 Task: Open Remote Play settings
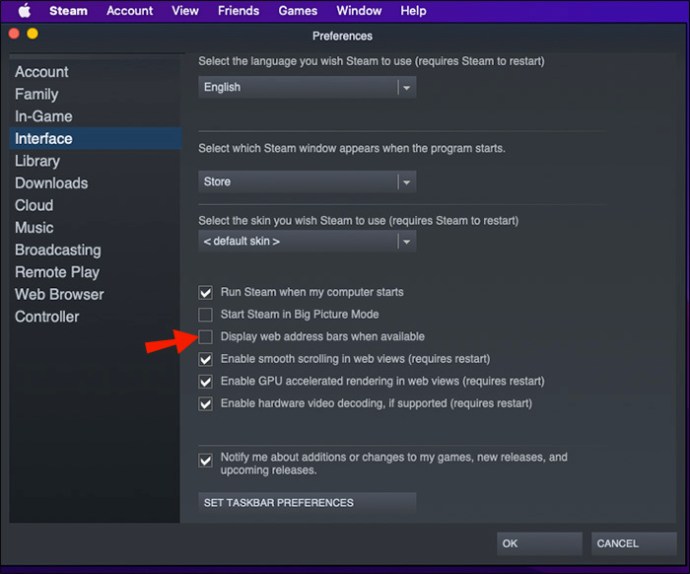pos(95,272)
